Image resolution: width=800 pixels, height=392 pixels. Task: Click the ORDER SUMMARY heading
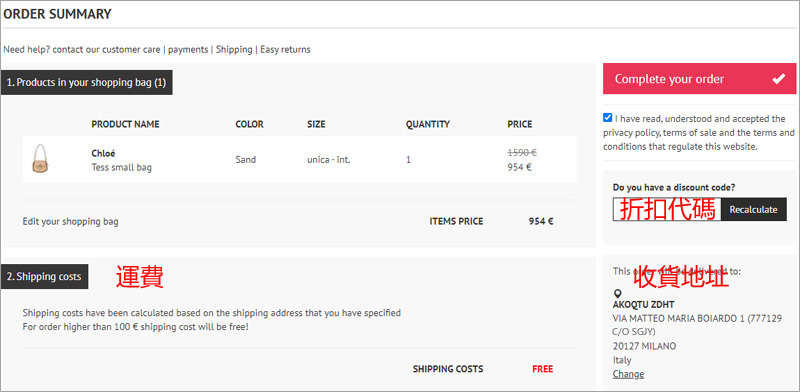(x=57, y=14)
